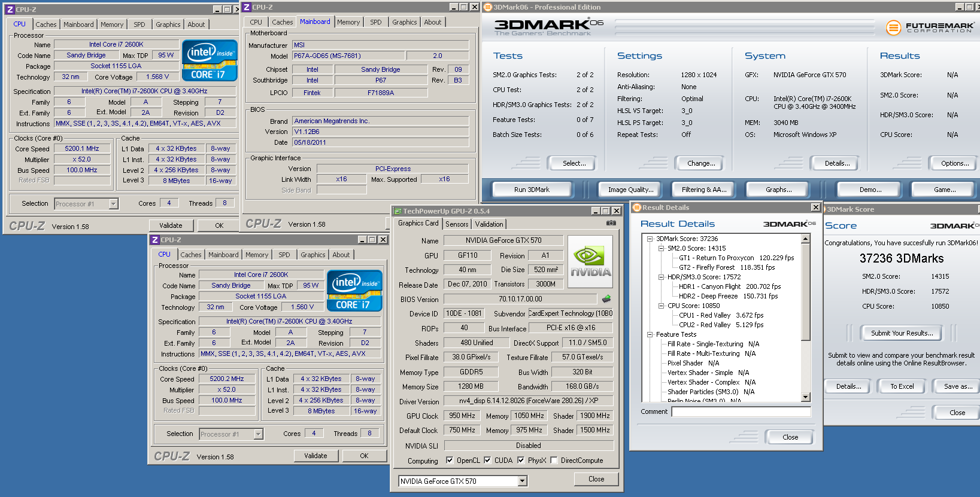The width and height of the screenshot is (980, 497).
Task: Open Memory tab in top-left CPU-Z
Action: click(112, 25)
